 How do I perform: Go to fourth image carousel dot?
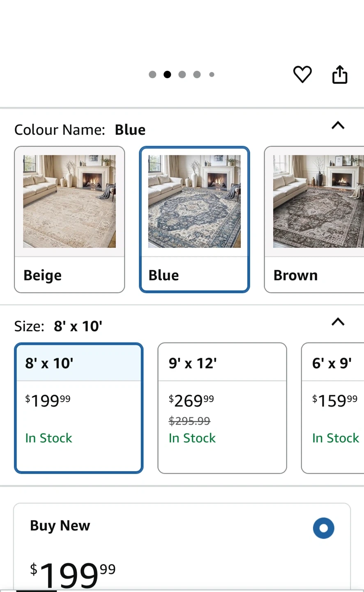[197, 74]
